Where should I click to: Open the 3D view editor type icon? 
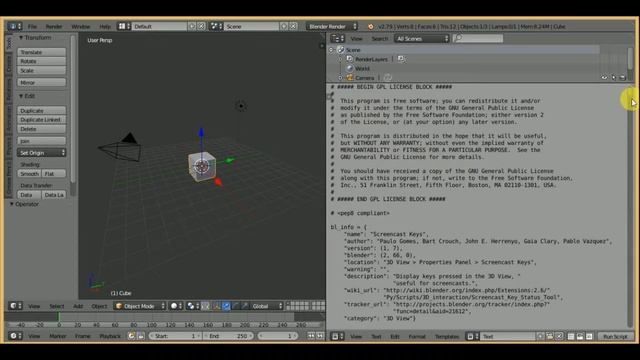click(x=15, y=306)
